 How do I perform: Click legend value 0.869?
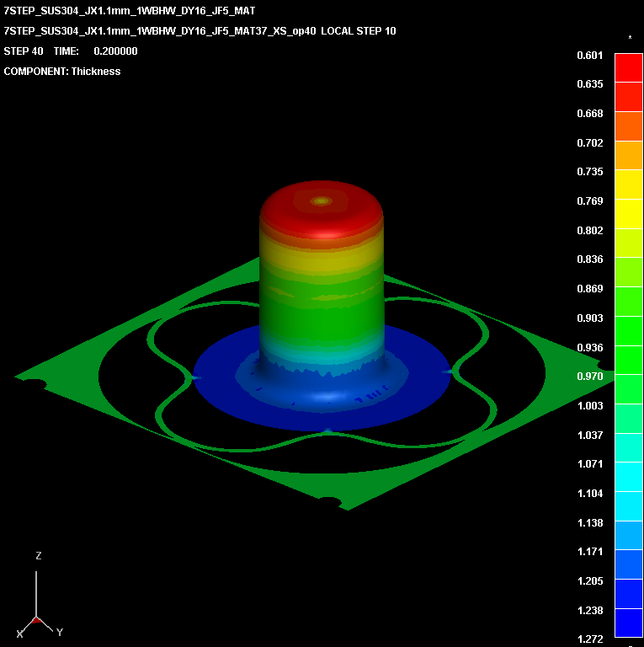589,288
